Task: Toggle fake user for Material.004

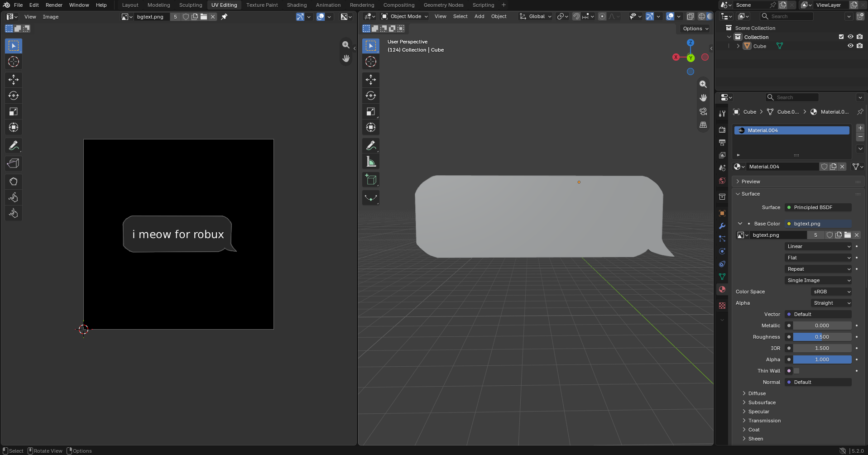Action: [825, 167]
